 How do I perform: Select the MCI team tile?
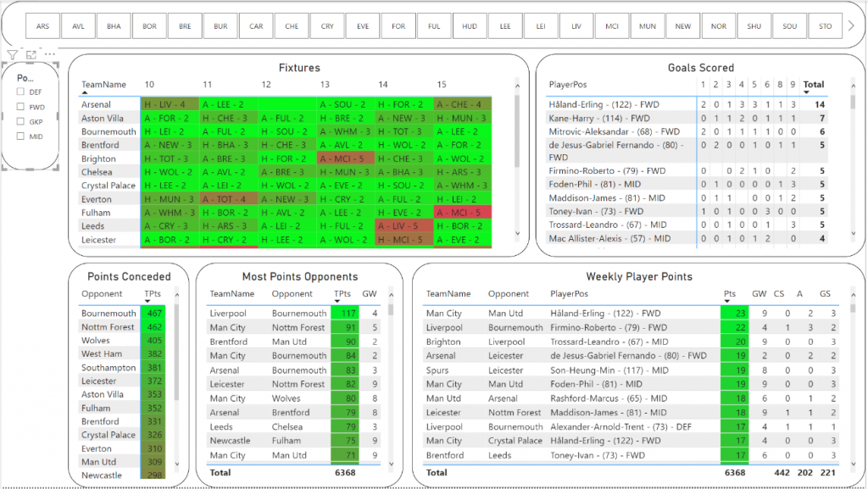[x=612, y=26]
